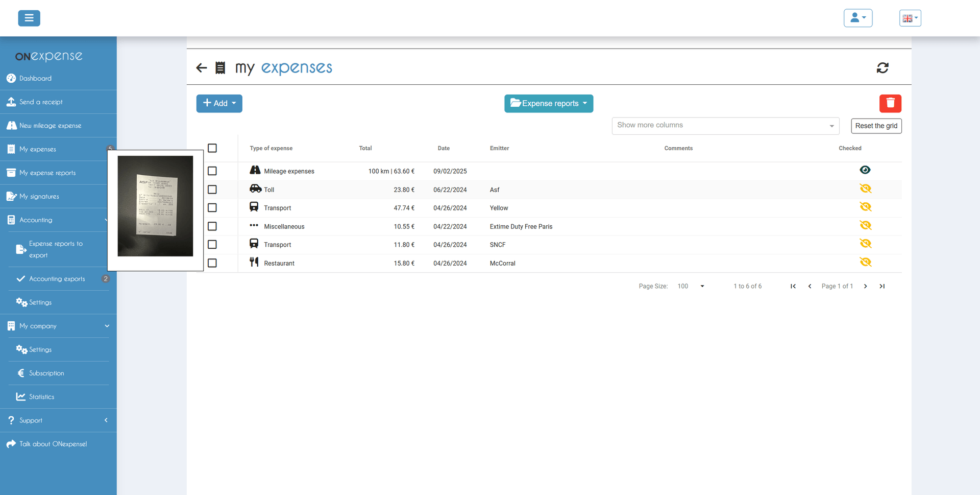Click the red trash delete button
The width and height of the screenshot is (980, 495).
[890, 103]
